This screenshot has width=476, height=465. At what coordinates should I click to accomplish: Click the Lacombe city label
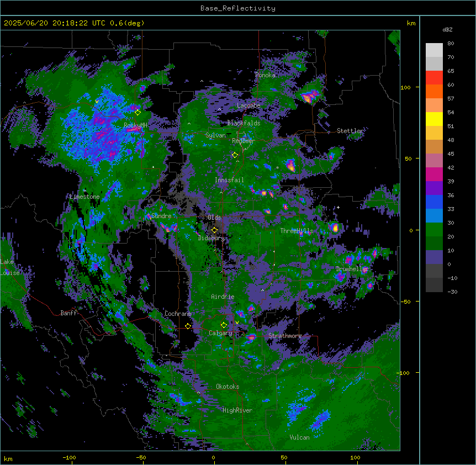248,105
